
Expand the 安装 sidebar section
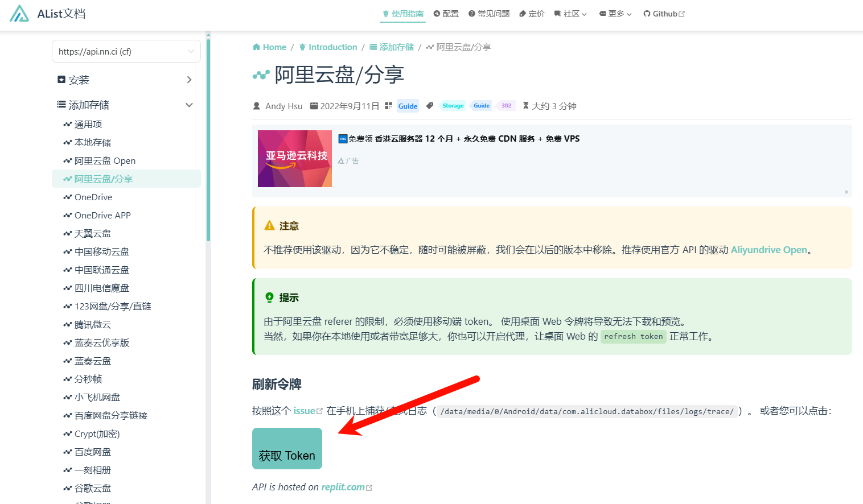[x=126, y=80]
